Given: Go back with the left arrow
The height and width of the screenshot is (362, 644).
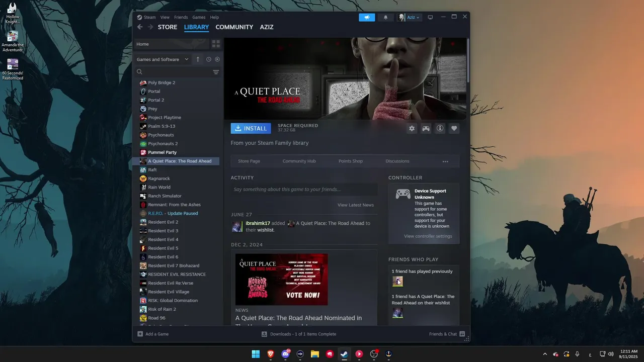Looking at the screenshot, I should point(140,27).
